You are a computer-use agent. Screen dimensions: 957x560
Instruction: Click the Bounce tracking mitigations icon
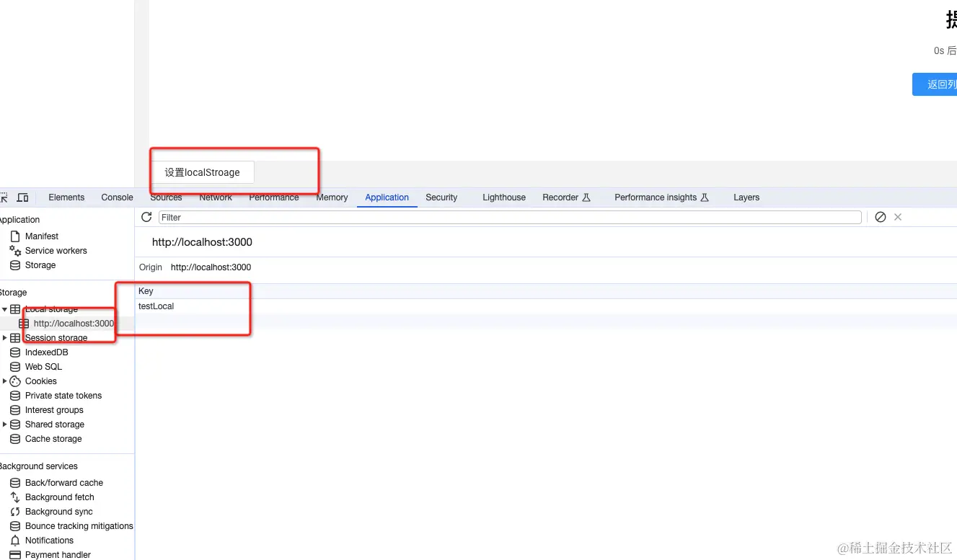tap(15, 526)
